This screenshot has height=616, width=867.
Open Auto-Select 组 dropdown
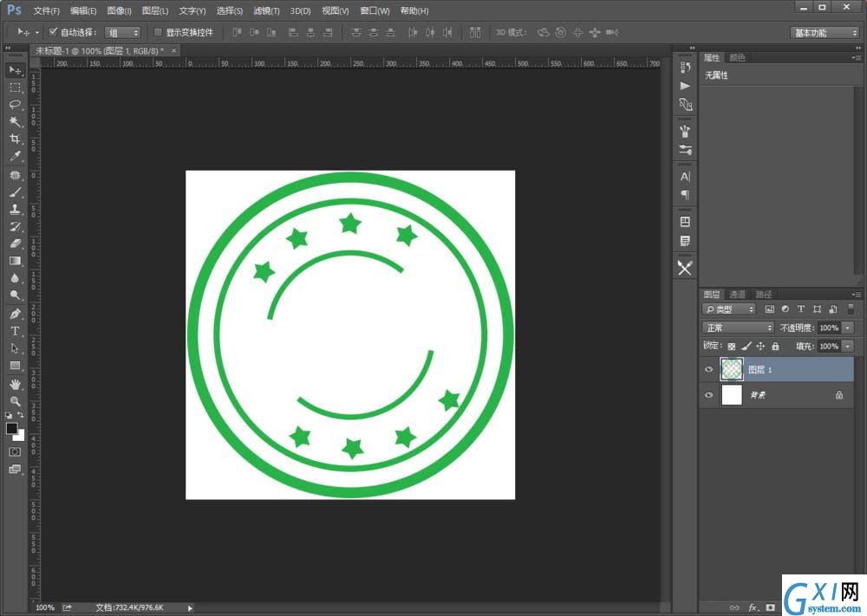coord(123,33)
